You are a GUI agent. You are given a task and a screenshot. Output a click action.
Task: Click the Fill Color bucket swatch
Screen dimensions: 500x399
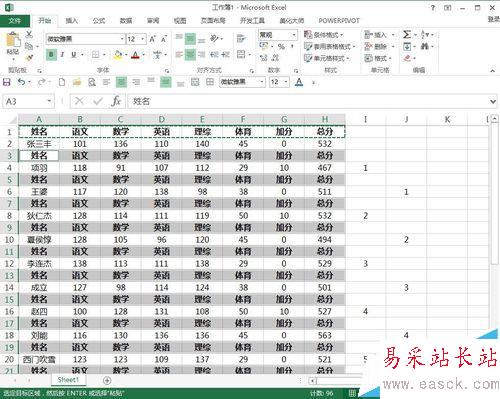118,55
